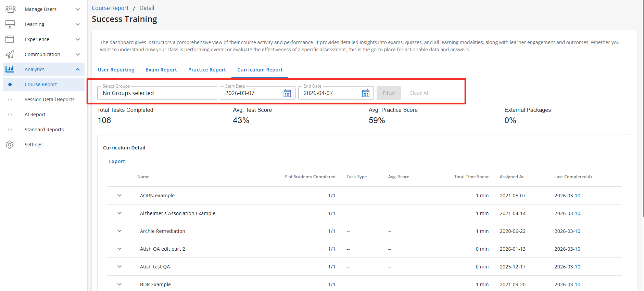Click the Clear All button
Viewport: 644px width, 291px height.
pyautogui.click(x=419, y=93)
